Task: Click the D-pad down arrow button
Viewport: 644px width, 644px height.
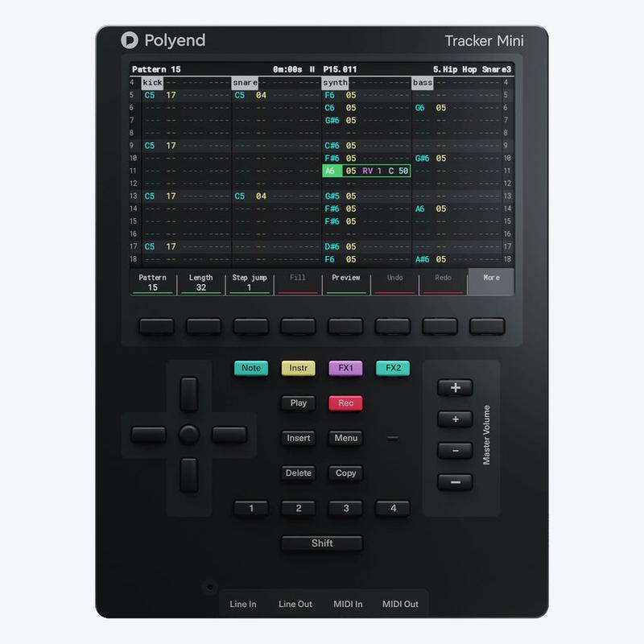Action: click(x=189, y=475)
